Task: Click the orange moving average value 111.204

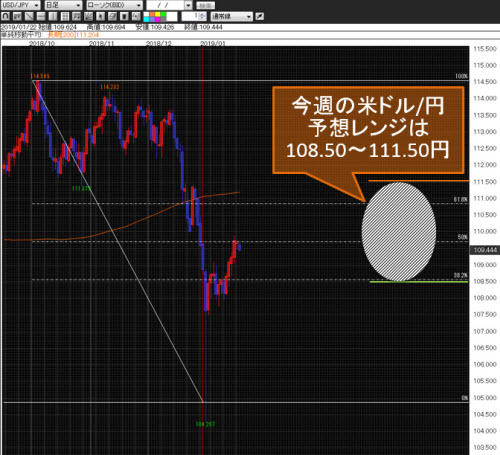Action: point(87,35)
